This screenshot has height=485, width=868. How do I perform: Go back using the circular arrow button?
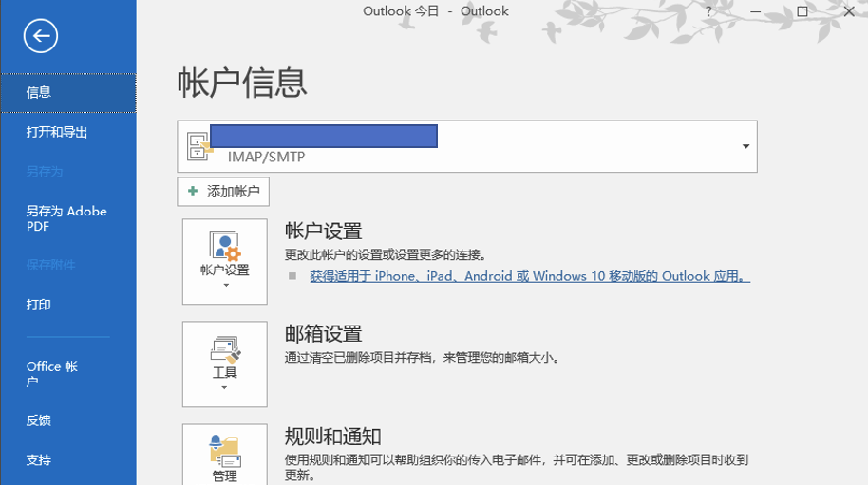coord(41,36)
